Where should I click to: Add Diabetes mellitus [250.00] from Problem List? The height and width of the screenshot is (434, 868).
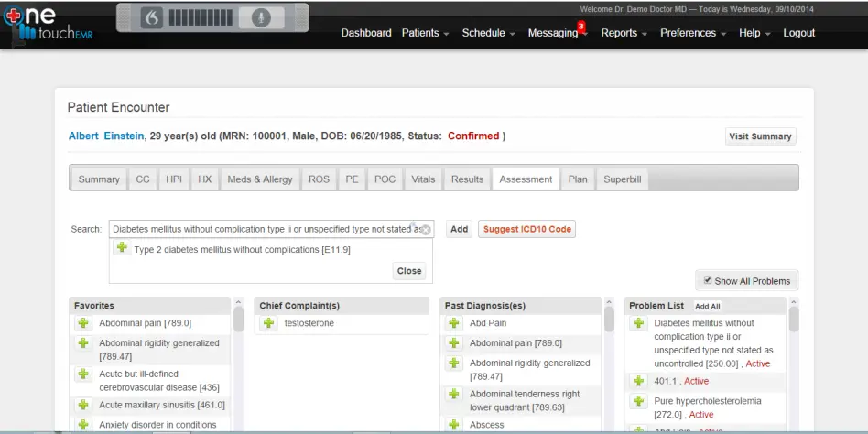pos(638,322)
